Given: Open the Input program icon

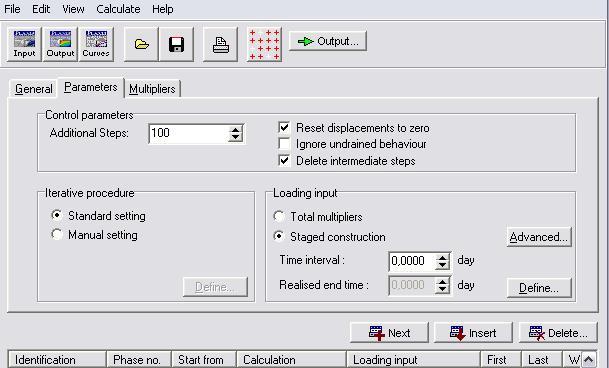Looking at the screenshot, I should [x=24, y=44].
